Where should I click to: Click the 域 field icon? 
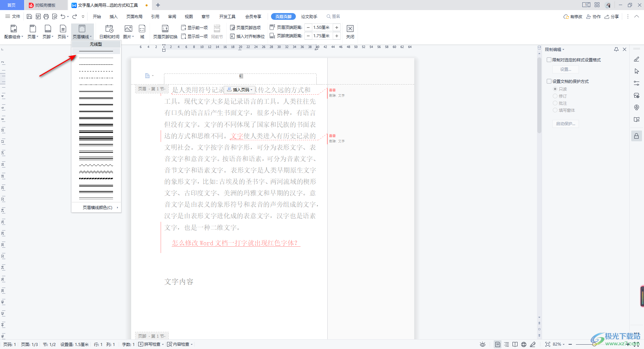pos(142,32)
